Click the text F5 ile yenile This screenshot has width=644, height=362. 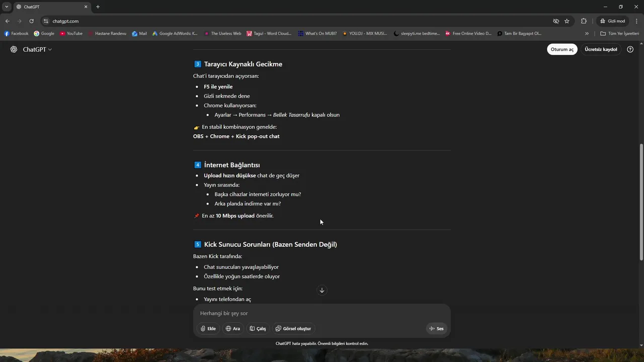pyautogui.click(x=218, y=86)
